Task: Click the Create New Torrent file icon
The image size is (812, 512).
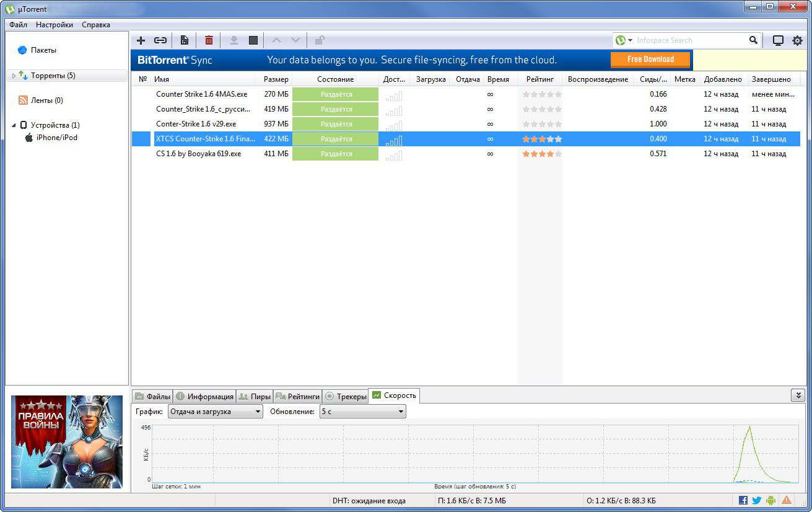Action: pos(184,40)
